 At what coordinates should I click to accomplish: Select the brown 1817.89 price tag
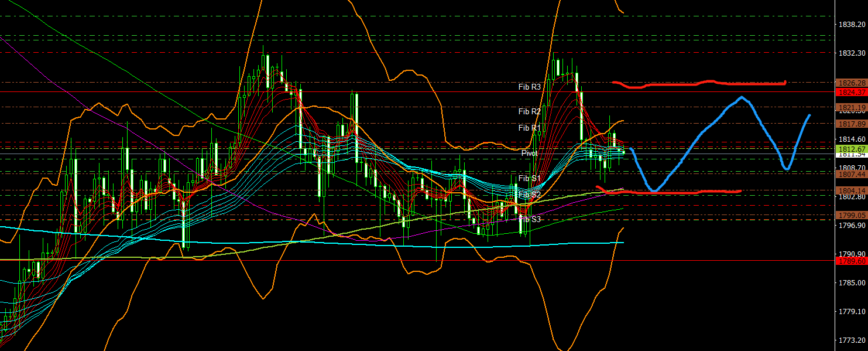[852, 124]
